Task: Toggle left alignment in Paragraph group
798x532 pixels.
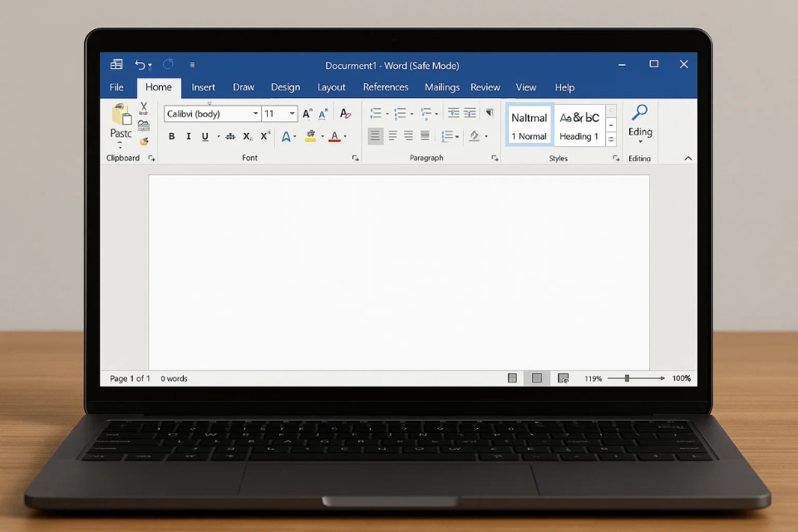Action: pos(376,135)
